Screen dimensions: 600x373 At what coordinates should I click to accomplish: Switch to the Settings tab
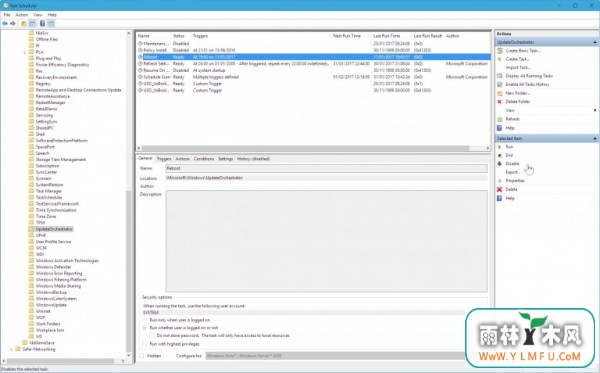click(x=225, y=159)
